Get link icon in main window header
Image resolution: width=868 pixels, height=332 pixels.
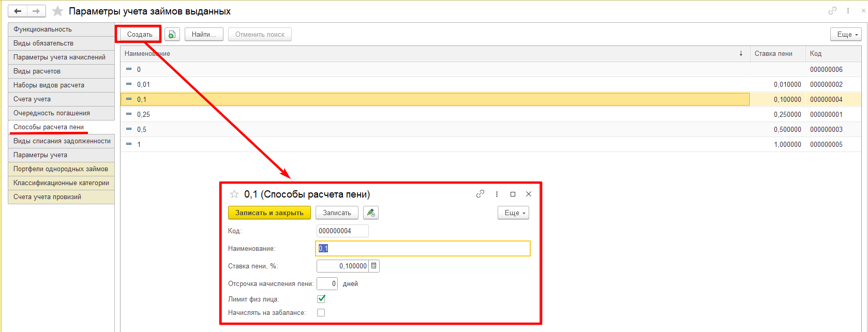tap(832, 10)
